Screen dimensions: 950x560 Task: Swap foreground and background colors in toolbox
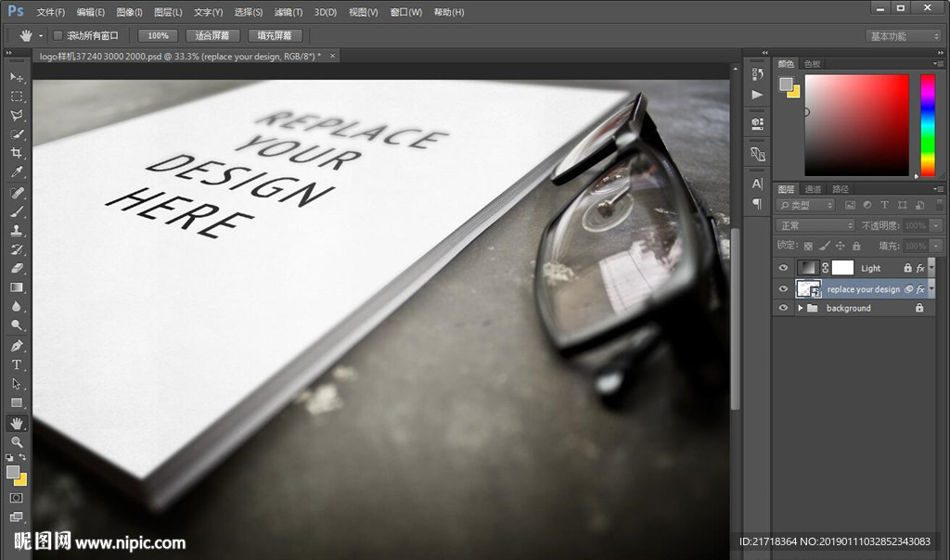22,456
